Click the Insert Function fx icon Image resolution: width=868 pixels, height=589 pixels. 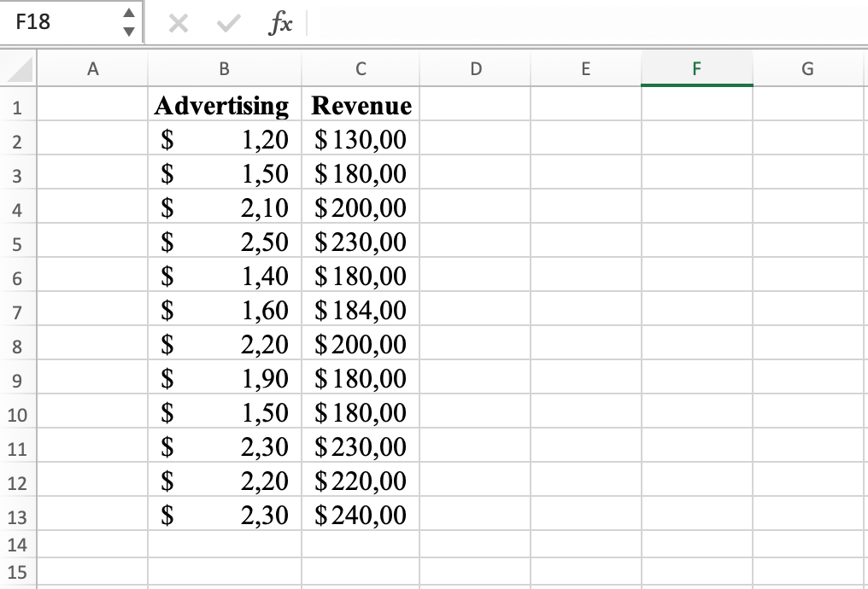click(x=284, y=23)
